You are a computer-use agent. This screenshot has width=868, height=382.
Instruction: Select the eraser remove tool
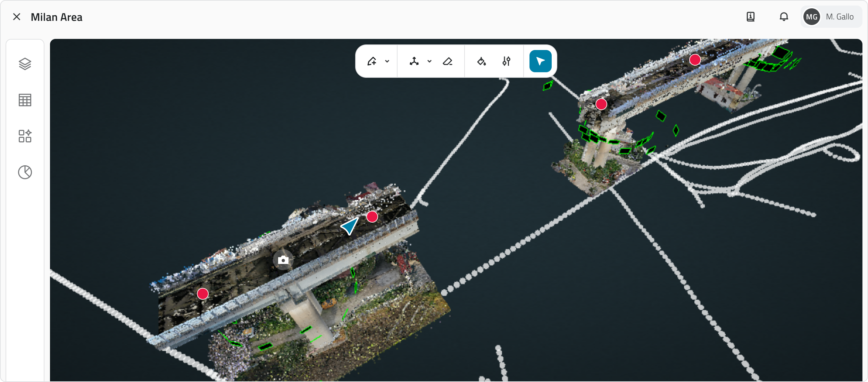tap(448, 61)
